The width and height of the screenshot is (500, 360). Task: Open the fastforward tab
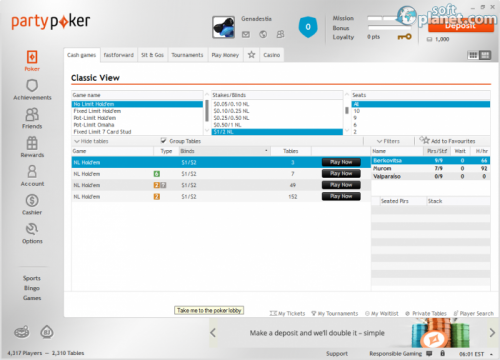[119, 55]
